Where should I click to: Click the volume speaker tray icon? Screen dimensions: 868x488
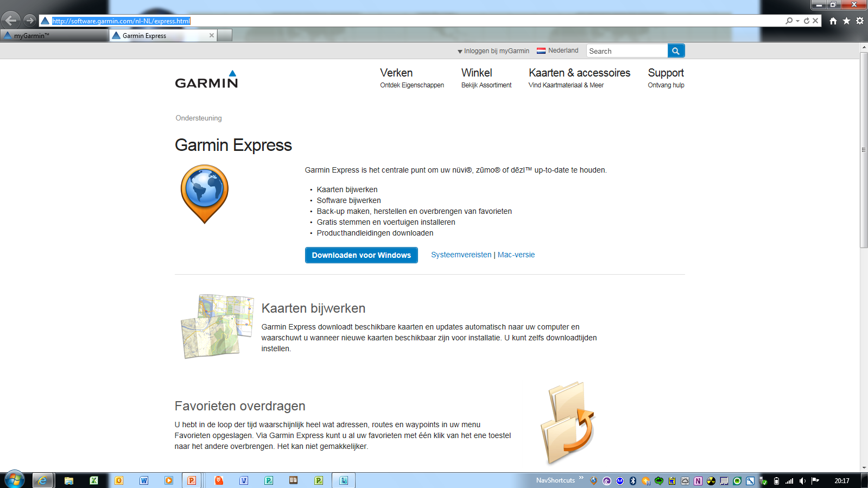point(802,481)
